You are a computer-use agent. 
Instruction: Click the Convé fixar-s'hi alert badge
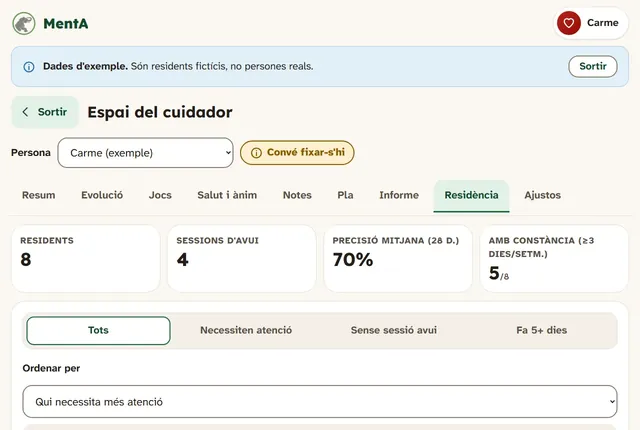pos(297,153)
